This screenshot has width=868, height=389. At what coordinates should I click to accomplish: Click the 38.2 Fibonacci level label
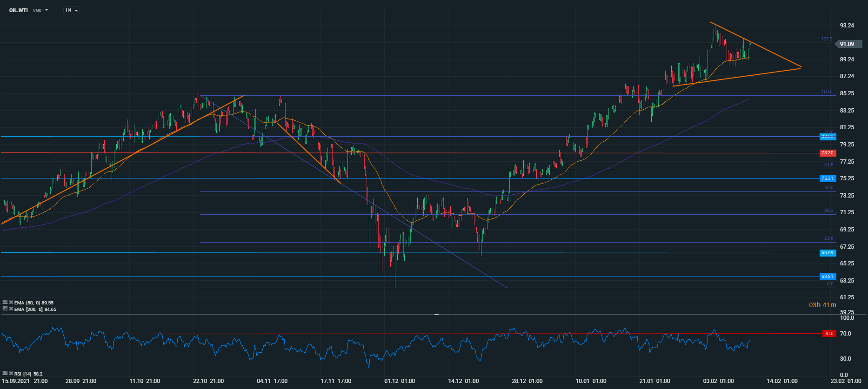pyautogui.click(x=828, y=211)
